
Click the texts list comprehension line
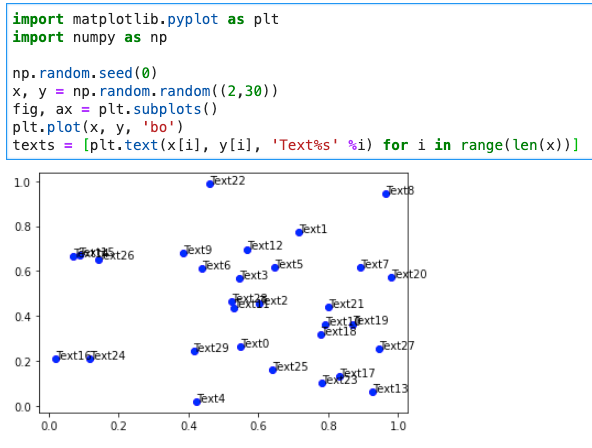point(295,145)
